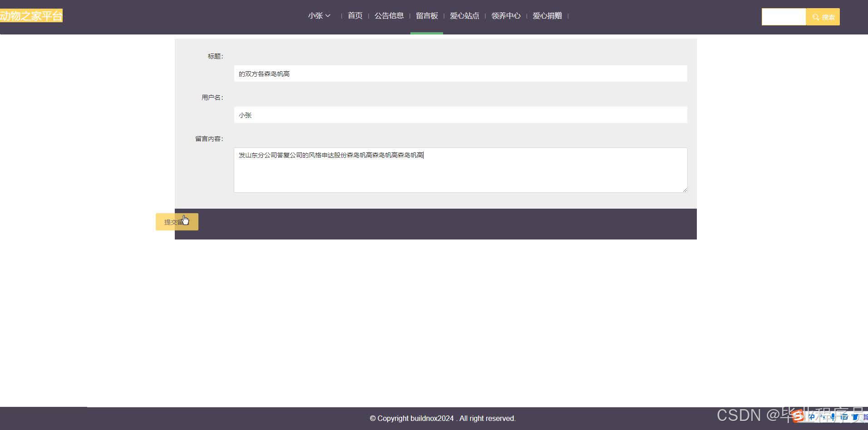Image resolution: width=868 pixels, height=430 pixels.
Task: Click the 动物之家平台 site logo
Action: [31, 16]
